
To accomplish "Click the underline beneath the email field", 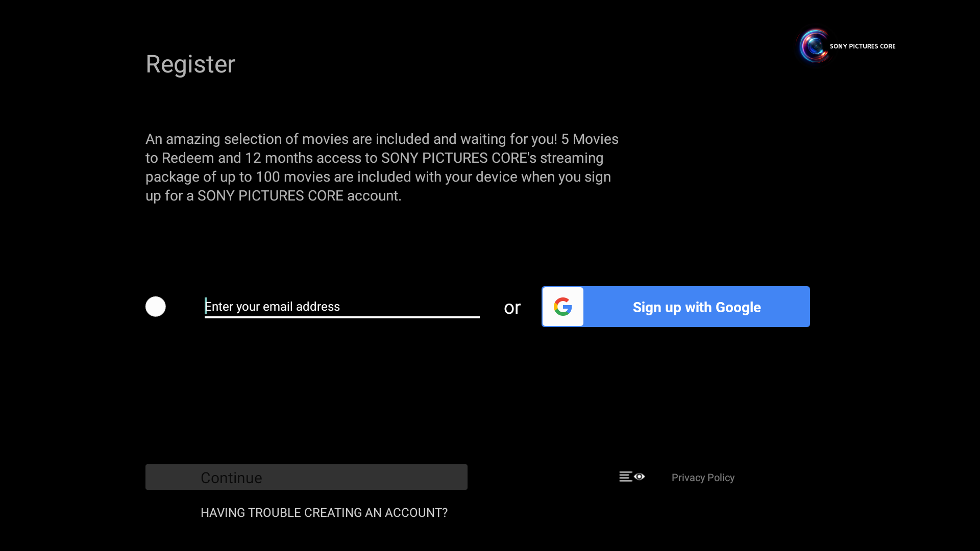I will (x=341, y=317).
